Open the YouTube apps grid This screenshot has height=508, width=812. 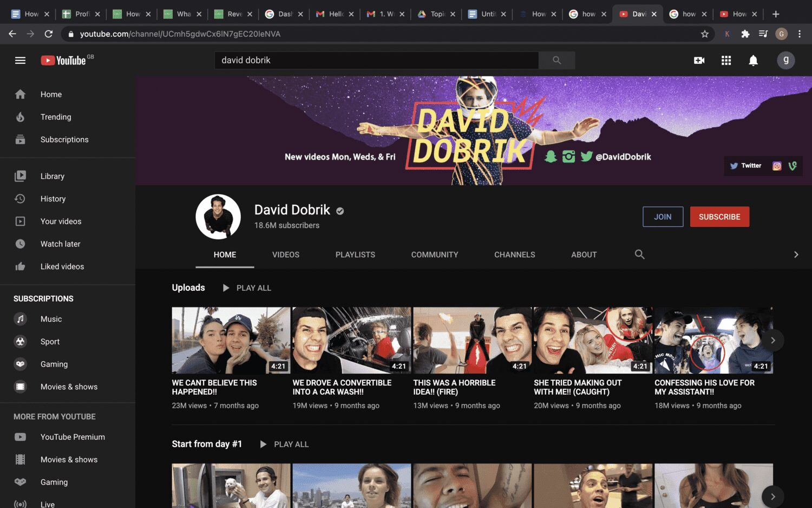(726, 60)
